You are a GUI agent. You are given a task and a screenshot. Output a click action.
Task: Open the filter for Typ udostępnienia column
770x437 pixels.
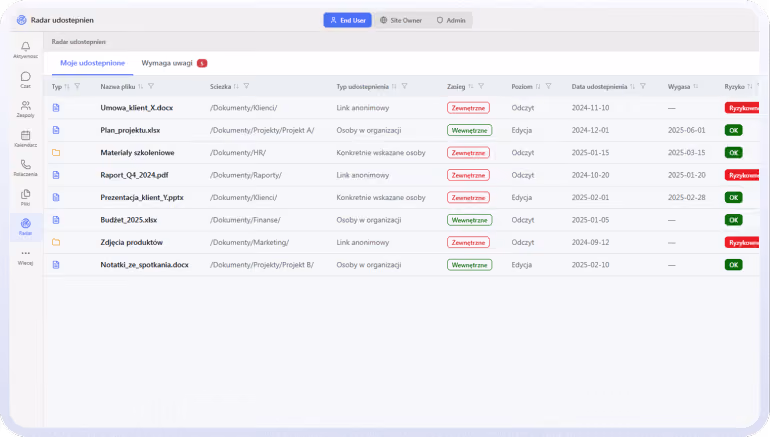pos(405,86)
